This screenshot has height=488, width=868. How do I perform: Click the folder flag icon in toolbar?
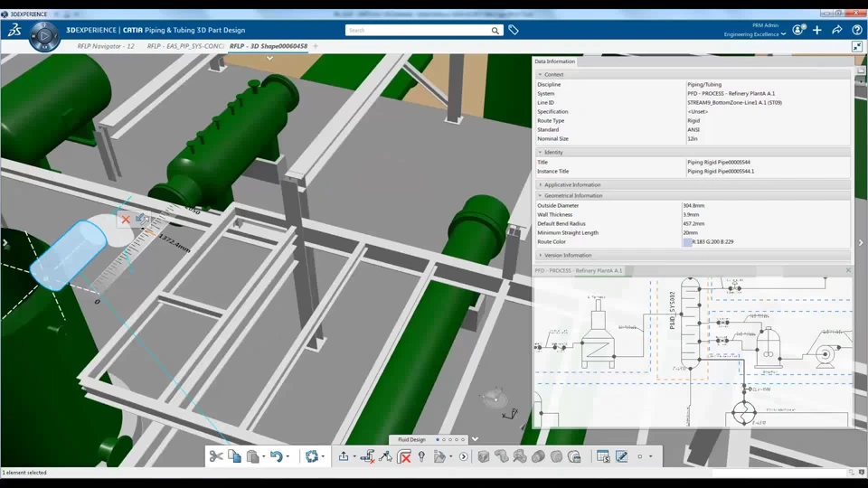439,456
